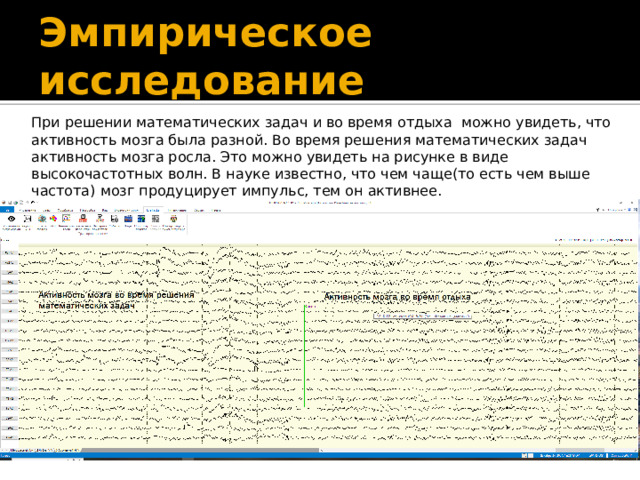Click the framed picture icon in the ribbon

66,218
